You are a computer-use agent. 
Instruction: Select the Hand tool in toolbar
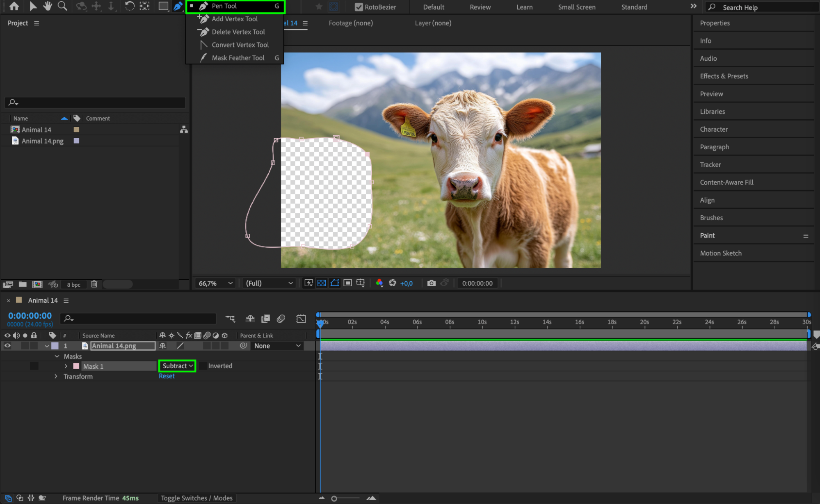tap(48, 6)
